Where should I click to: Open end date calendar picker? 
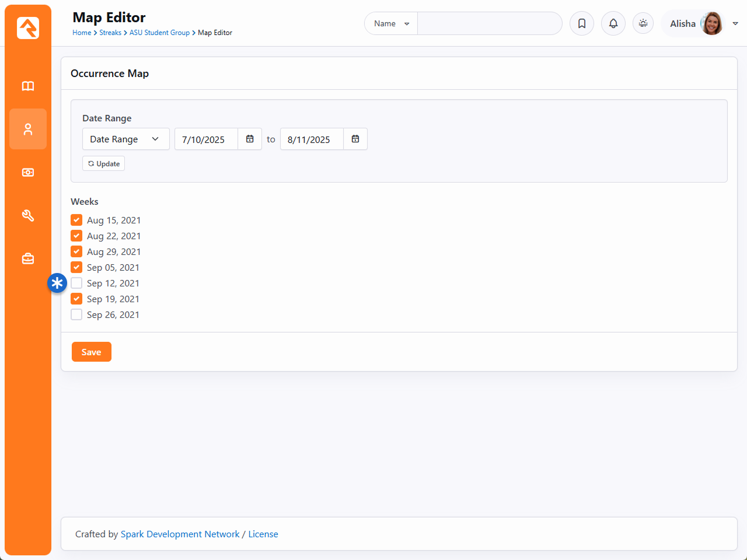click(x=355, y=139)
